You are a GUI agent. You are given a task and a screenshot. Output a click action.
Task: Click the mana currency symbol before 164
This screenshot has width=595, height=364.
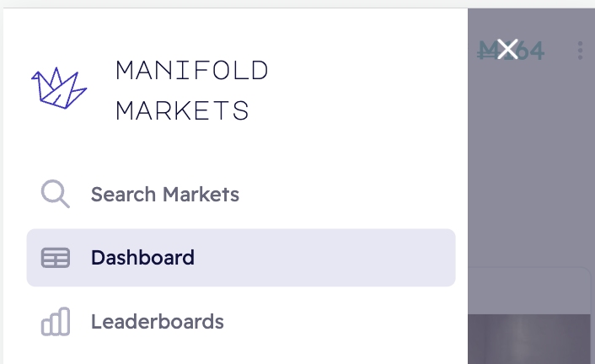(x=485, y=51)
